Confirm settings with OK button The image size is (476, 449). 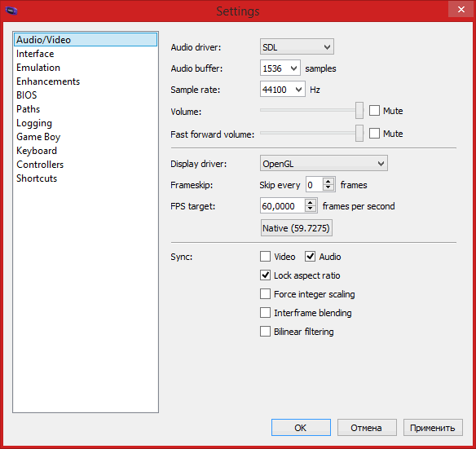(x=301, y=428)
